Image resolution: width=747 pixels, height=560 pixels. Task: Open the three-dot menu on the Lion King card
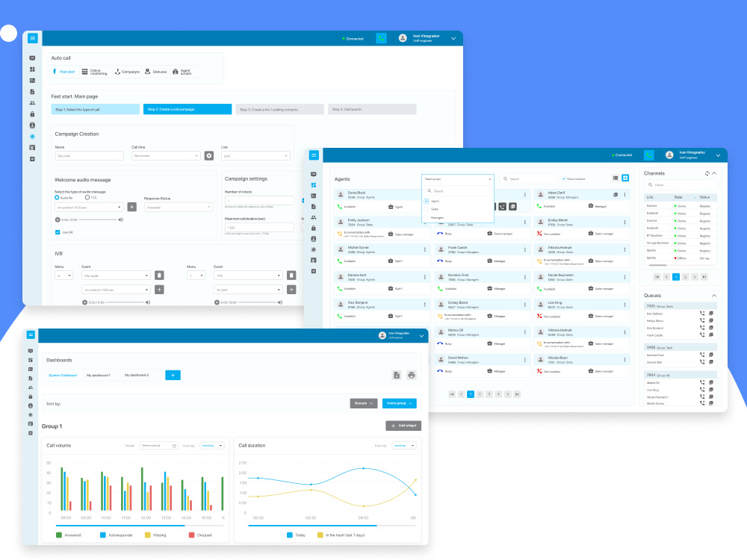pyautogui.click(x=624, y=305)
